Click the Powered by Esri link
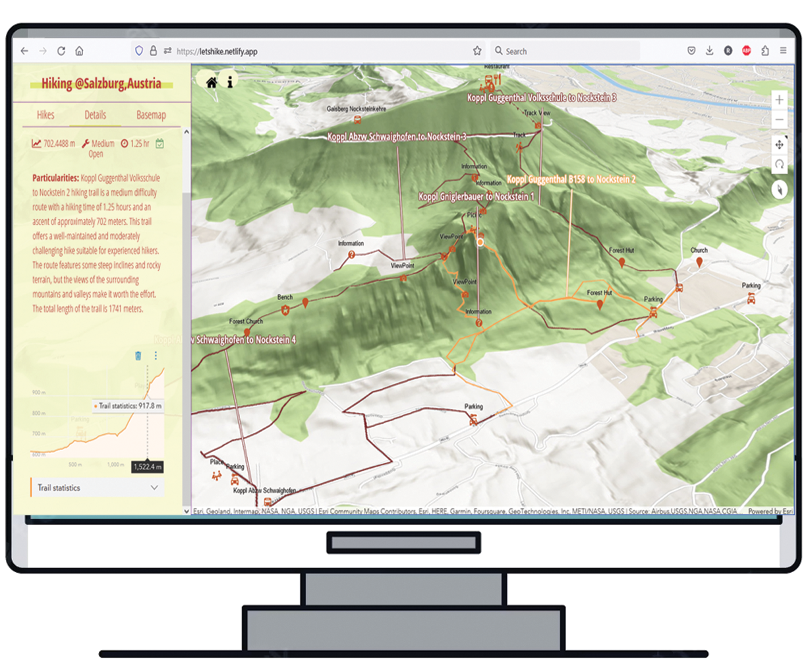This screenshot has width=812, height=669. pyautogui.click(x=770, y=511)
